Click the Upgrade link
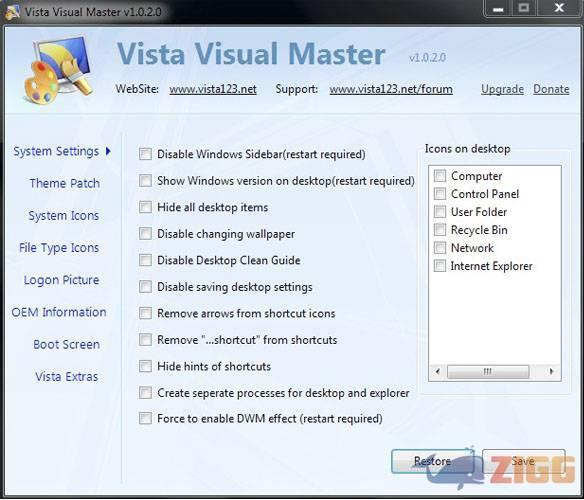The height and width of the screenshot is (500, 584). coord(502,89)
